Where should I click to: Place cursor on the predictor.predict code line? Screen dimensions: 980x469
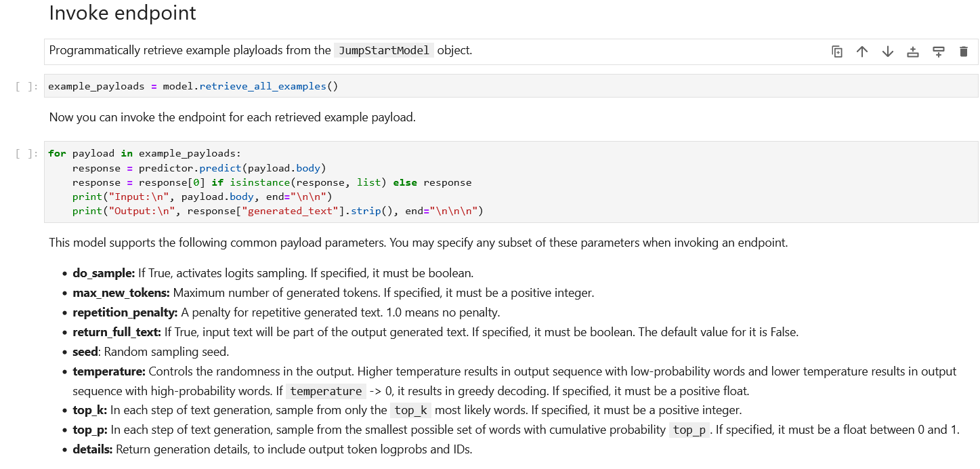tap(200, 168)
